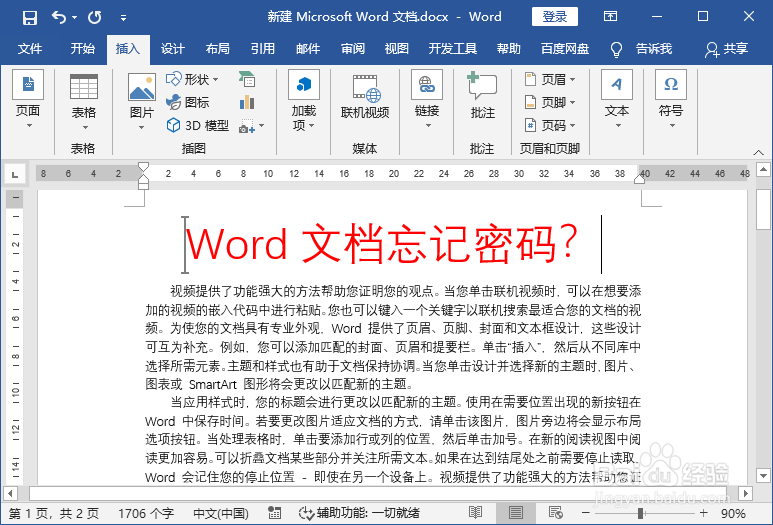
Task: Insert a chart icon
Action: tap(247, 102)
